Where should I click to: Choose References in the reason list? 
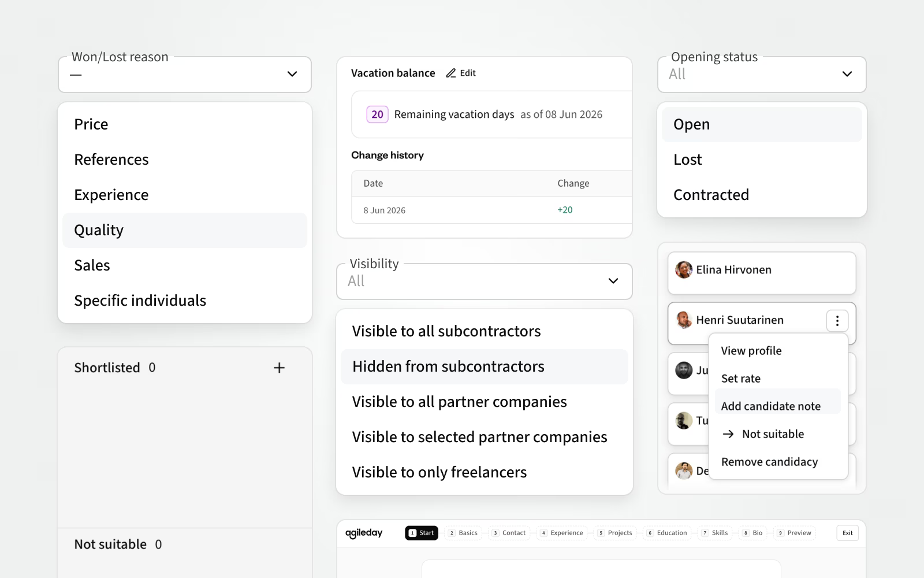[185, 160]
